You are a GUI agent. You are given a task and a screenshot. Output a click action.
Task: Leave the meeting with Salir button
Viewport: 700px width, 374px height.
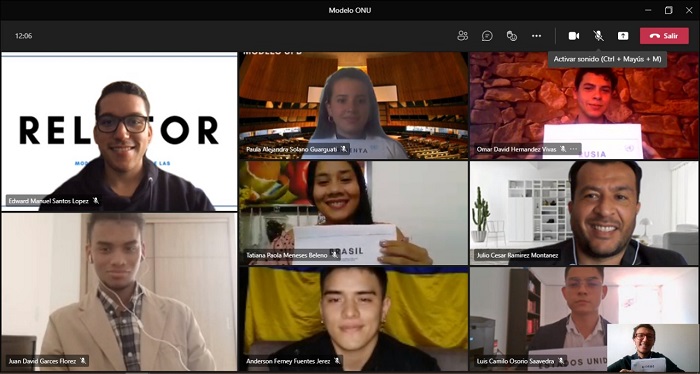(664, 36)
